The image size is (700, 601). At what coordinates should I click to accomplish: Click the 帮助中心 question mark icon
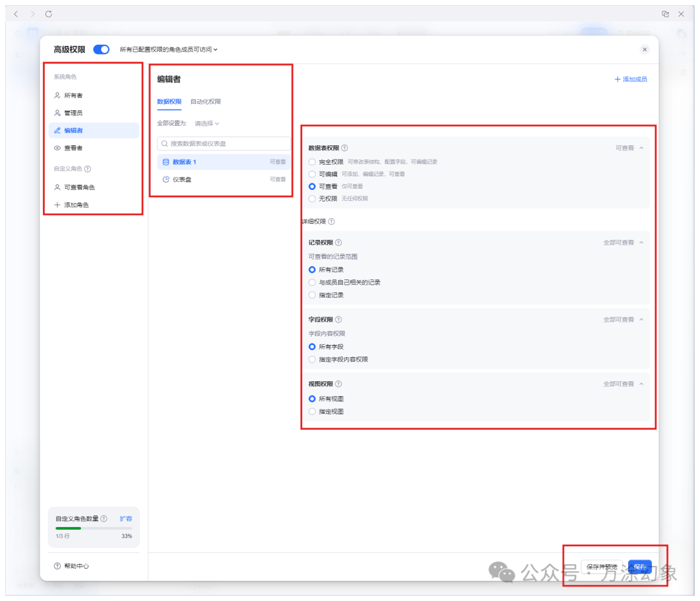[57, 566]
